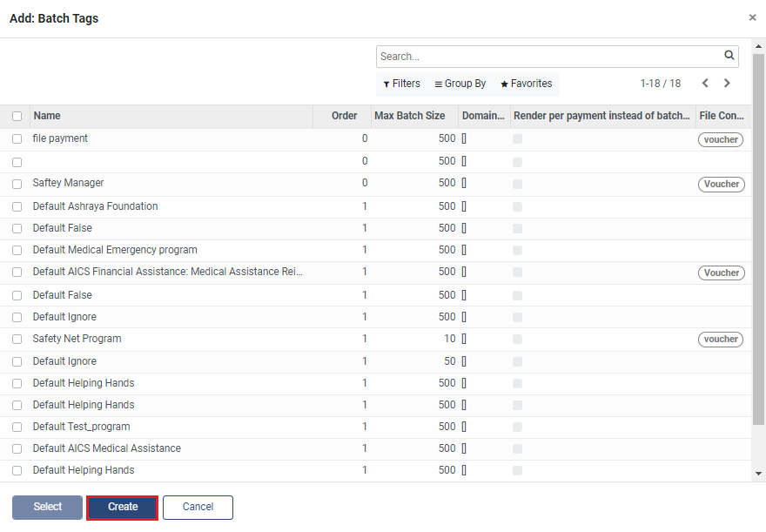
Task: Tick the select-all checkbox in header
Action: (17, 116)
